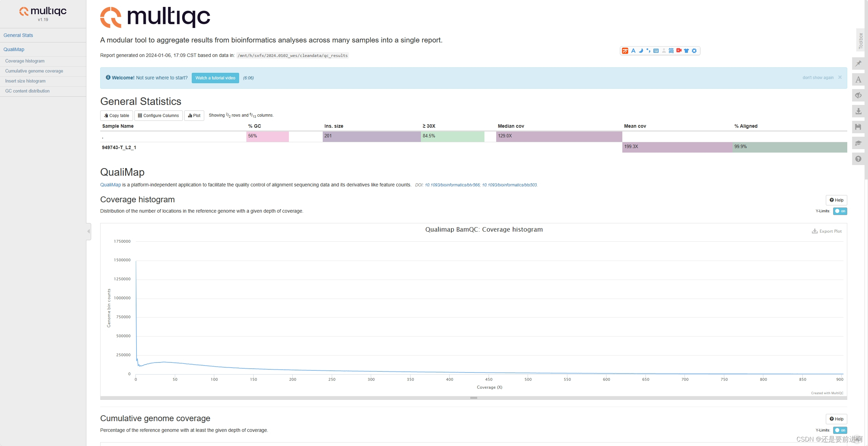The height and width of the screenshot is (446, 868).
Task: Sort table by % GC column header
Action: pos(255,126)
